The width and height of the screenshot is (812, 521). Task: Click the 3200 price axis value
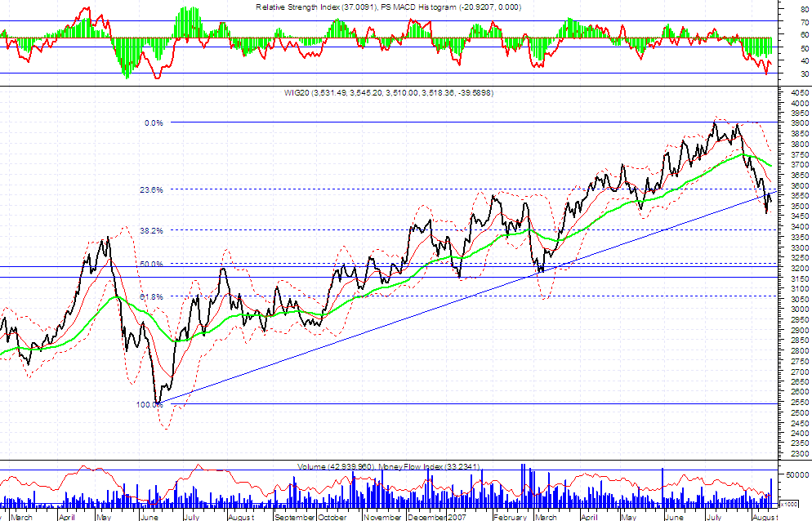[x=800, y=269]
